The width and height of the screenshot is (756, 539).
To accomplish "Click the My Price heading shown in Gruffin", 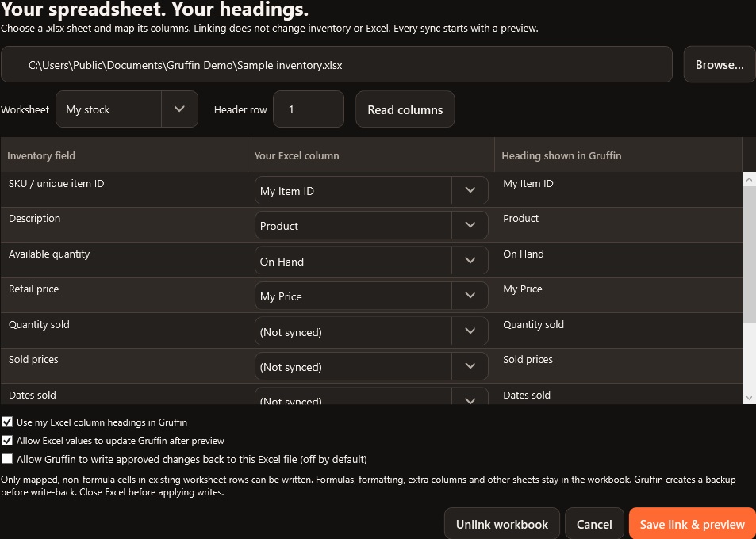I will click(x=523, y=289).
